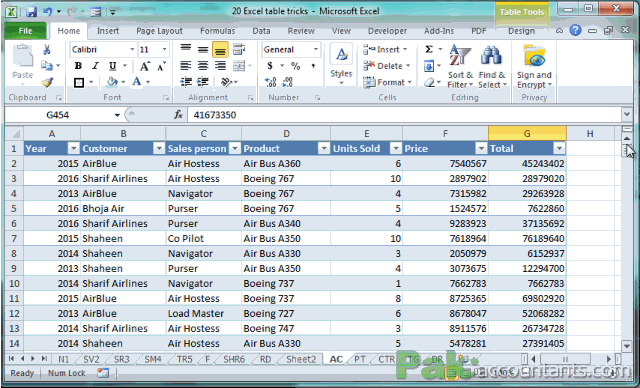Toggle Top Align in Alignment group
This screenshot has width=640, height=388.
pos(186,49)
